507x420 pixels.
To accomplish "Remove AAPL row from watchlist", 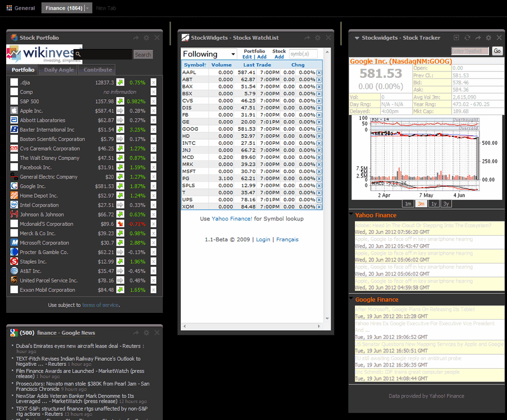I will tap(319, 73).
